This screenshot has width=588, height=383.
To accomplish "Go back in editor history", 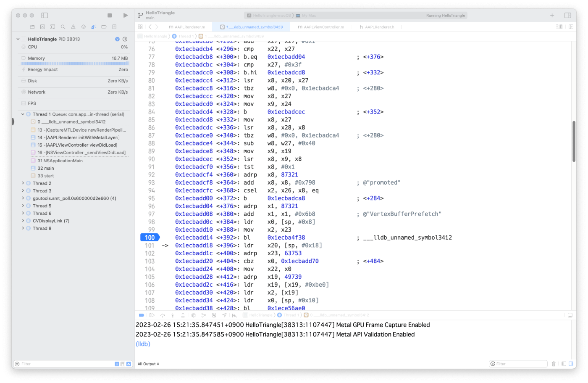I will (x=150, y=27).
